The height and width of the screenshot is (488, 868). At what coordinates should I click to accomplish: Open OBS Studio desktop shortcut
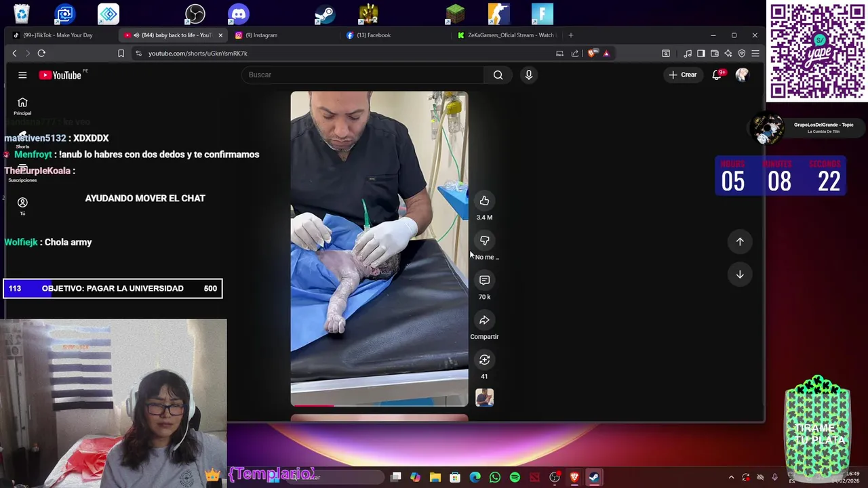195,14
